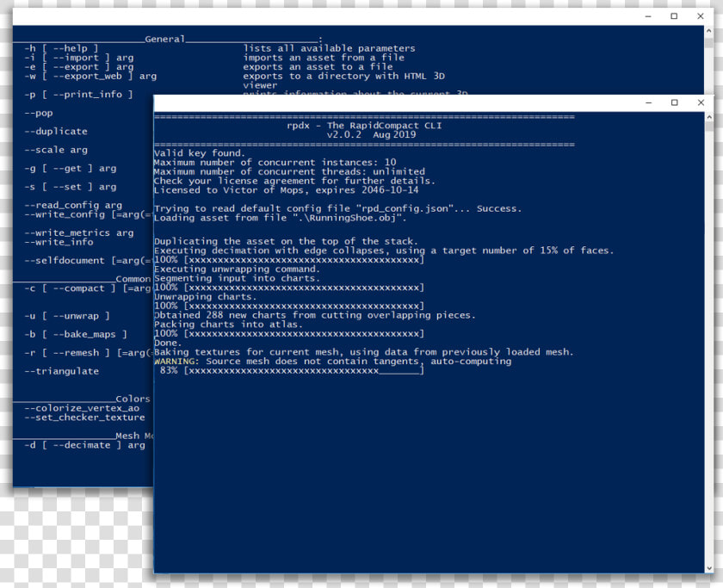
Task: Click 'Loading asset from file' RunningShoe.obj line
Action: pos(280,218)
